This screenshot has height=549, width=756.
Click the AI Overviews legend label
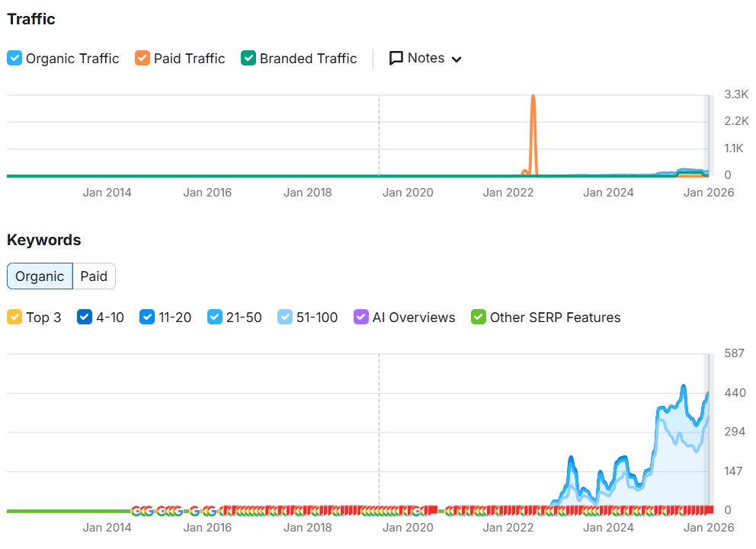[x=413, y=318]
